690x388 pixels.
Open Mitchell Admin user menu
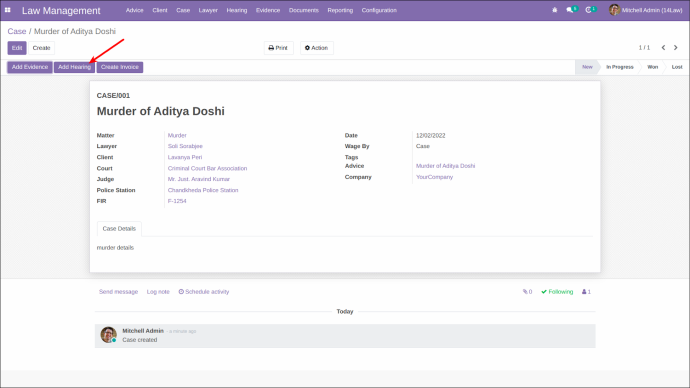pos(645,10)
